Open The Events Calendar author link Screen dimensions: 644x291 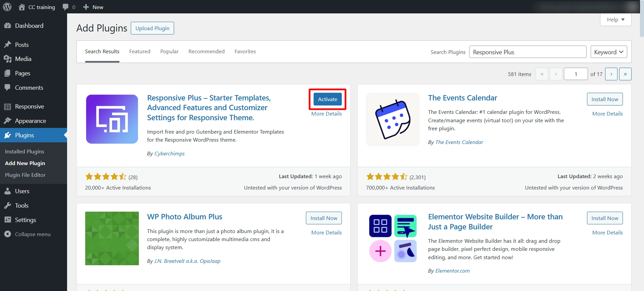pos(459,142)
